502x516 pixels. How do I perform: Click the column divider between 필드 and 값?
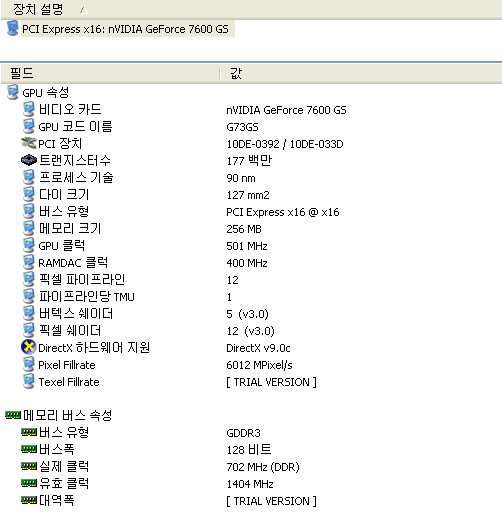pos(220,73)
